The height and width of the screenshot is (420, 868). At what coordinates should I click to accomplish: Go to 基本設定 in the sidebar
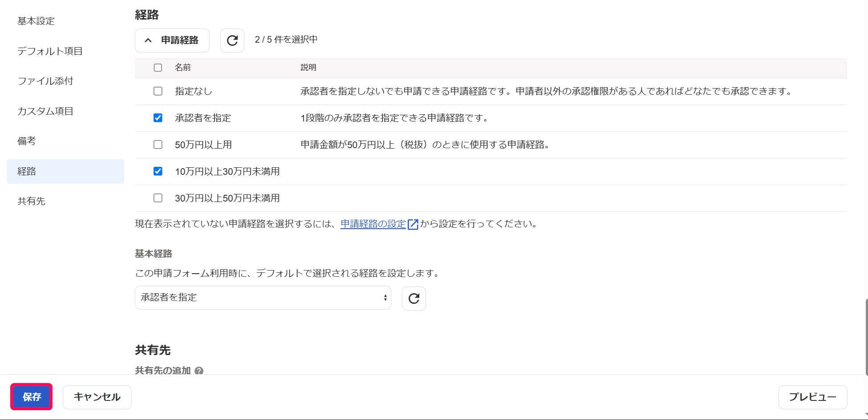36,21
